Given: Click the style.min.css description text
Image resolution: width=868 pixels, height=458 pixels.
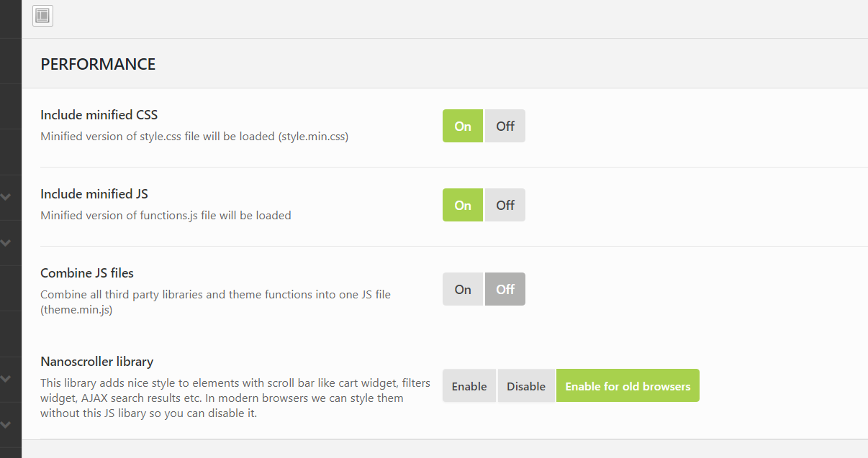Looking at the screenshot, I should pyautogui.click(x=194, y=136).
